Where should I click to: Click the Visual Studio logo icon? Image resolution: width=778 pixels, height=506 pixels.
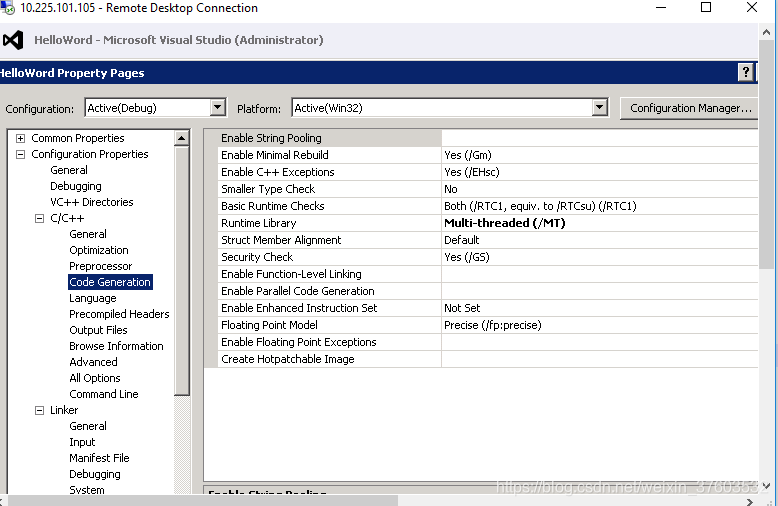(x=13, y=40)
